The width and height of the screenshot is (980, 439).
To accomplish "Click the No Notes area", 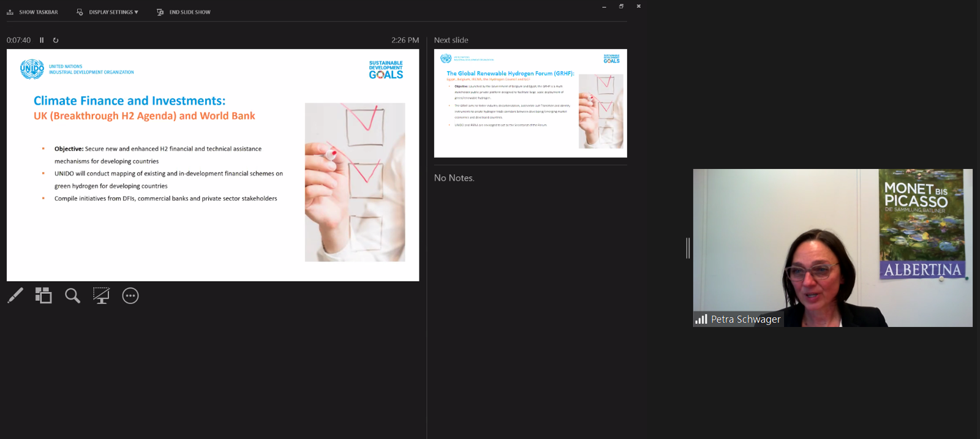I will 454,178.
